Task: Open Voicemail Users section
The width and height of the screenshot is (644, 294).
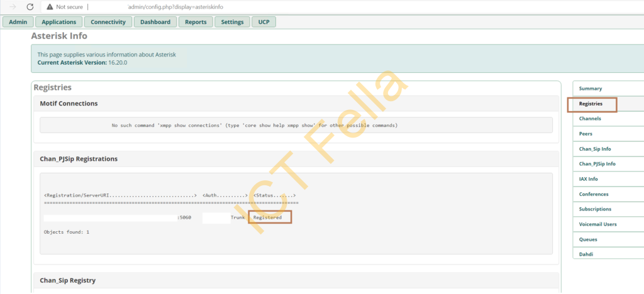Action: [608, 224]
